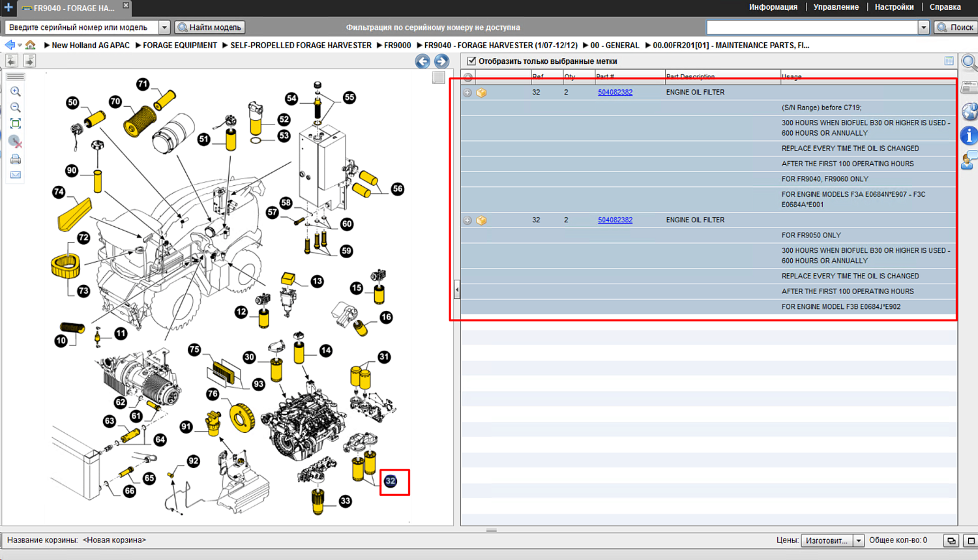Switch to the FR9040 - FORAGE HA... tab
Screen dimensions: 978x560
(74, 8)
